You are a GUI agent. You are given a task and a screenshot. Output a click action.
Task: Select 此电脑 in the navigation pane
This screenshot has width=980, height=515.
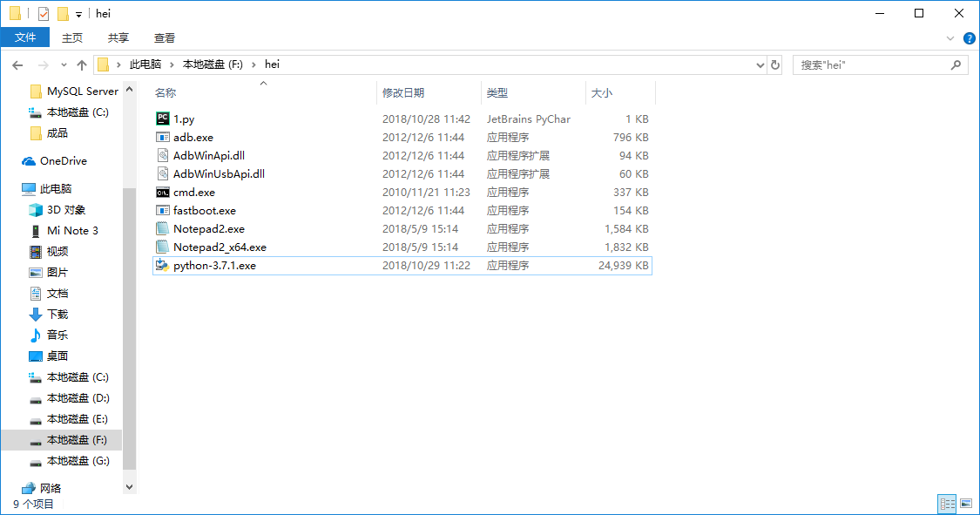coord(47,189)
